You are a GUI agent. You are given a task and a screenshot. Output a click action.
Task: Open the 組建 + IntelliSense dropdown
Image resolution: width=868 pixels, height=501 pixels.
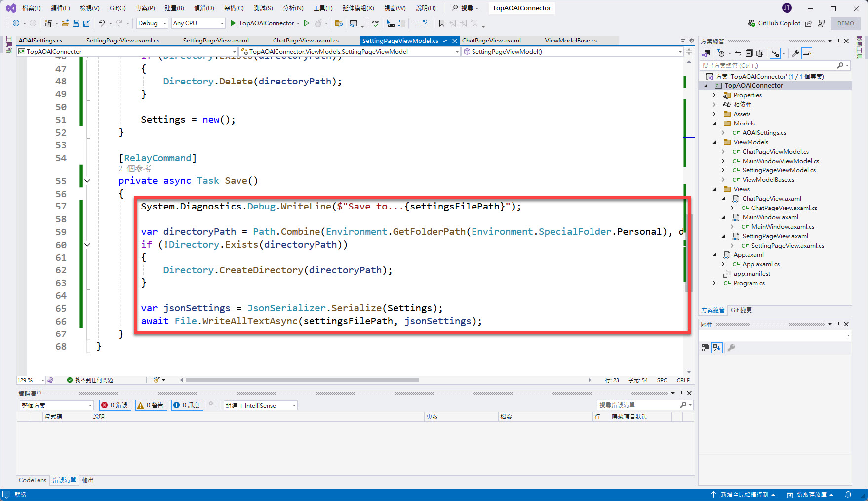261,405
